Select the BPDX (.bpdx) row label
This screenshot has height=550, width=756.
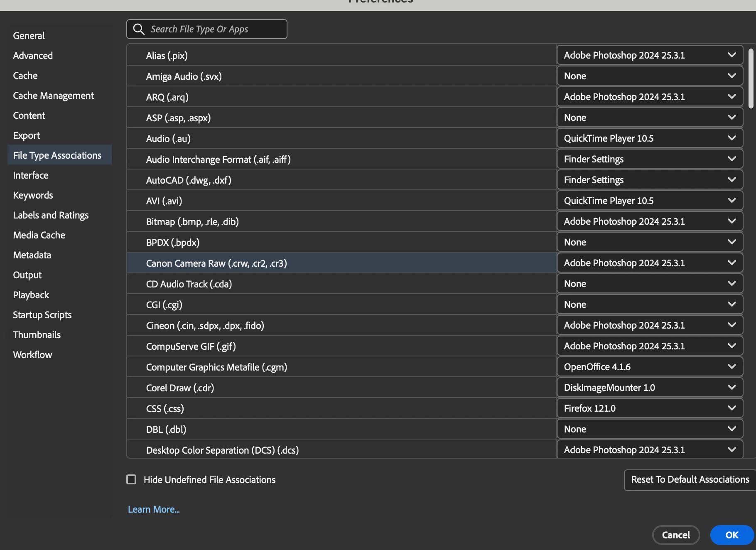click(173, 243)
